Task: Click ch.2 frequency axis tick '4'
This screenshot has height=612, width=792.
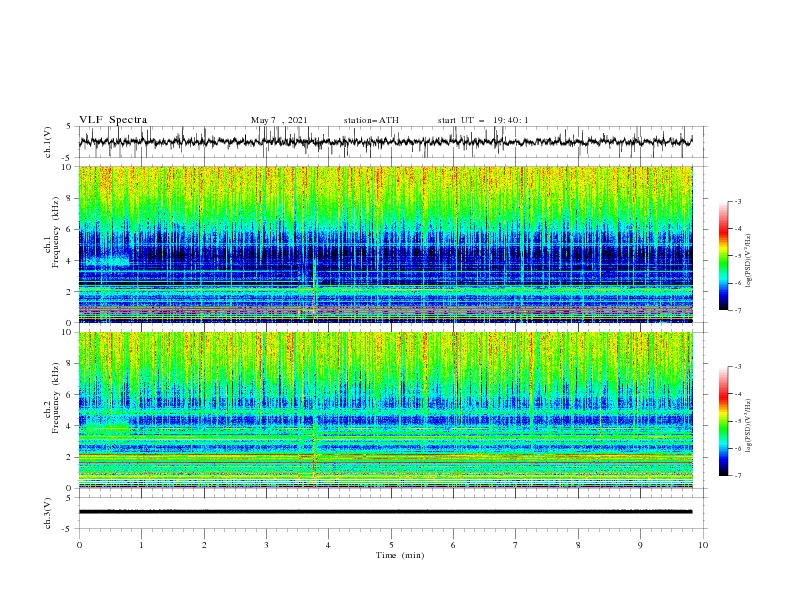Action: (70, 426)
